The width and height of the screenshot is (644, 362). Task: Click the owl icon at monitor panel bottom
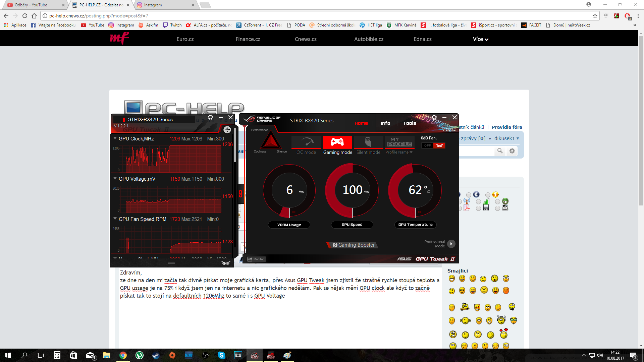click(226, 263)
